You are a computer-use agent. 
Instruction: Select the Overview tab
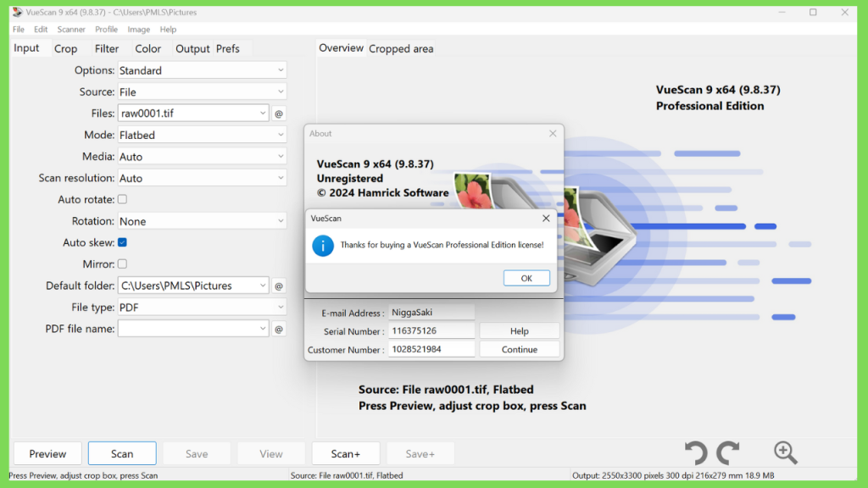pos(341,48)
